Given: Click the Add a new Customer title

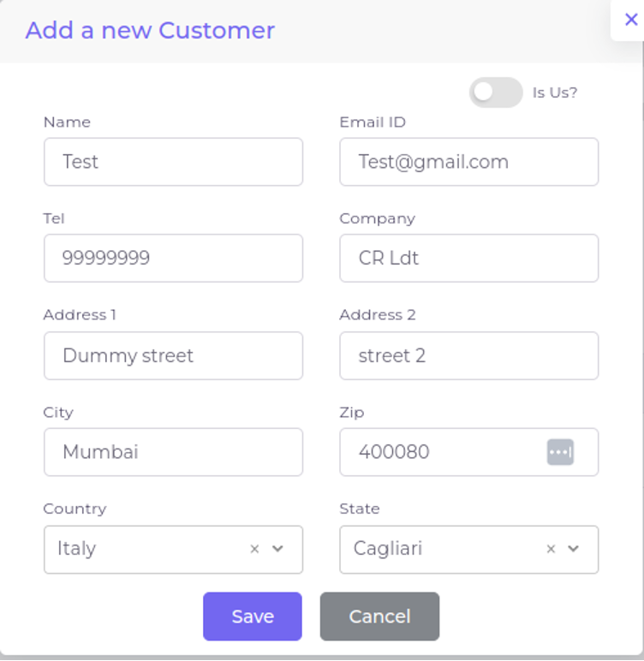Looking at the screenshot, I should (x=150, y=30).
